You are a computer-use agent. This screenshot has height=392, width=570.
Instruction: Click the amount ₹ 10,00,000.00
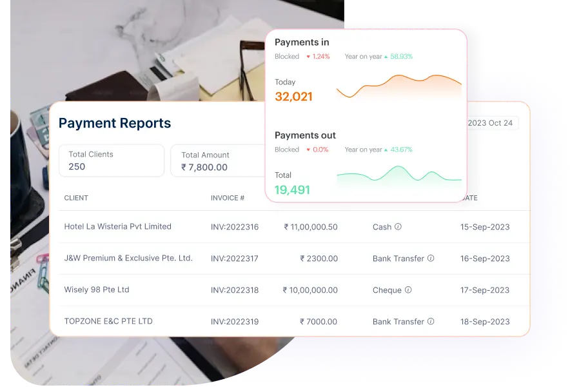310,290
